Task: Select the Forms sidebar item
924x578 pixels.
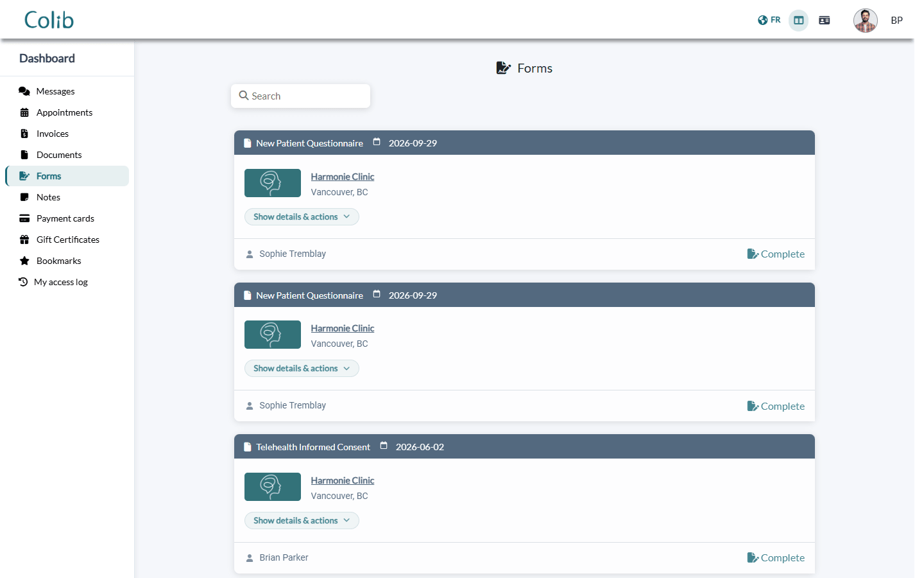Action: click(x=67, y=176)
